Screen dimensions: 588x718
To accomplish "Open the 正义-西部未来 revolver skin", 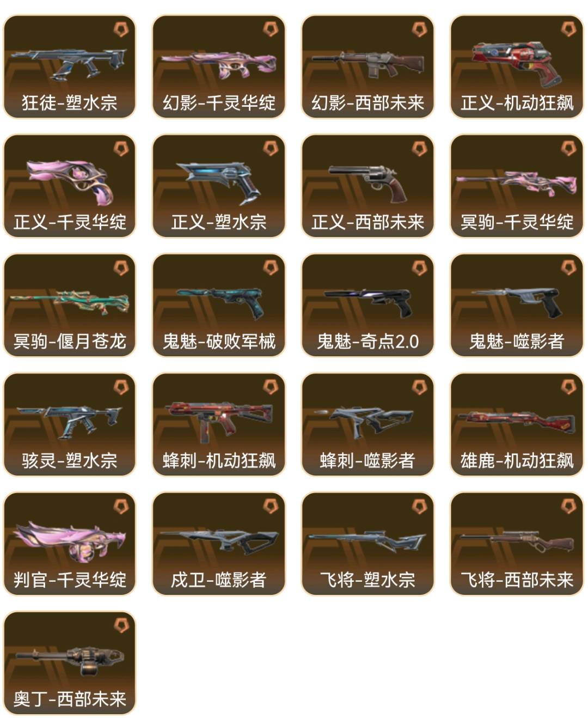I will click(x=368, y=186).
